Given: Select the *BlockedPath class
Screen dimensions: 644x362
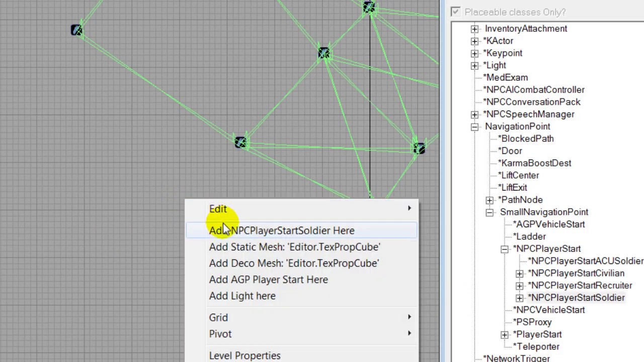Looking at the screenshot, I should [x=525, y=139].
